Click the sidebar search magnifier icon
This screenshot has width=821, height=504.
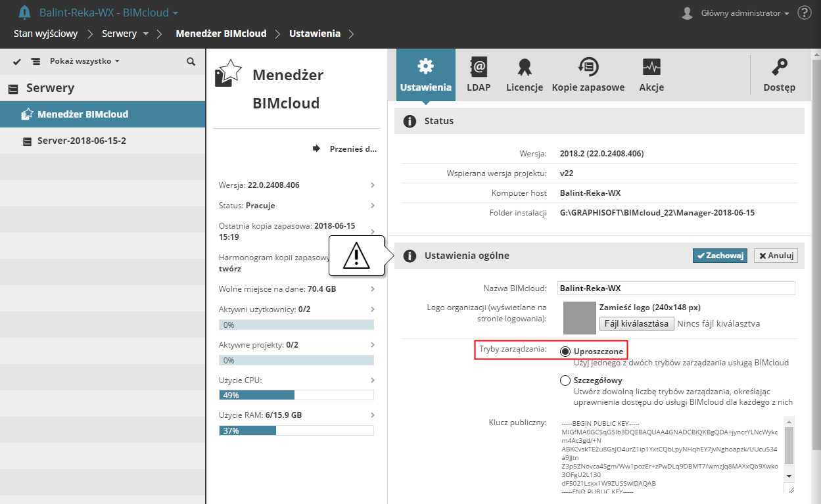point(191,61)
